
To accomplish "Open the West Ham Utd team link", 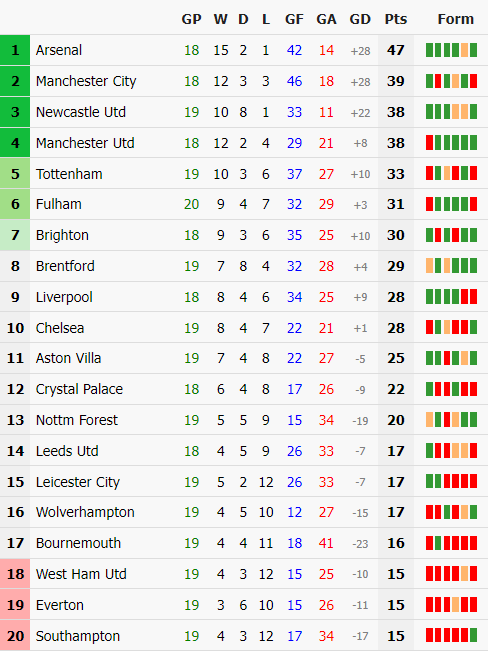I will point(81,574).
